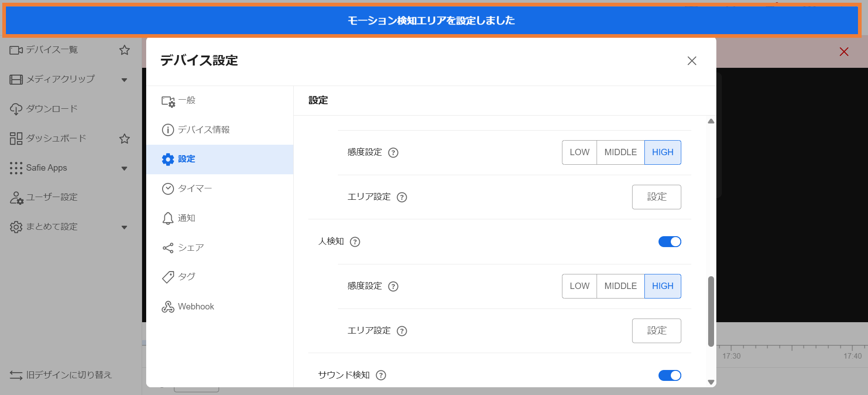Set upper 感度設定 to LOW

coord(579,152)
